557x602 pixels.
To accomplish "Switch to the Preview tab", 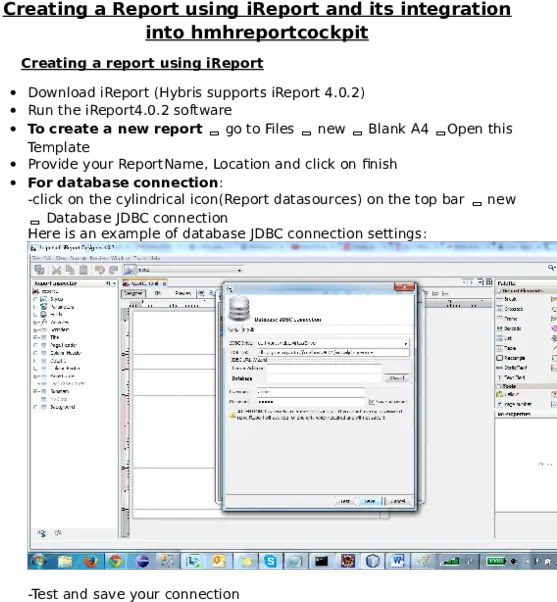I will [183, 293].
